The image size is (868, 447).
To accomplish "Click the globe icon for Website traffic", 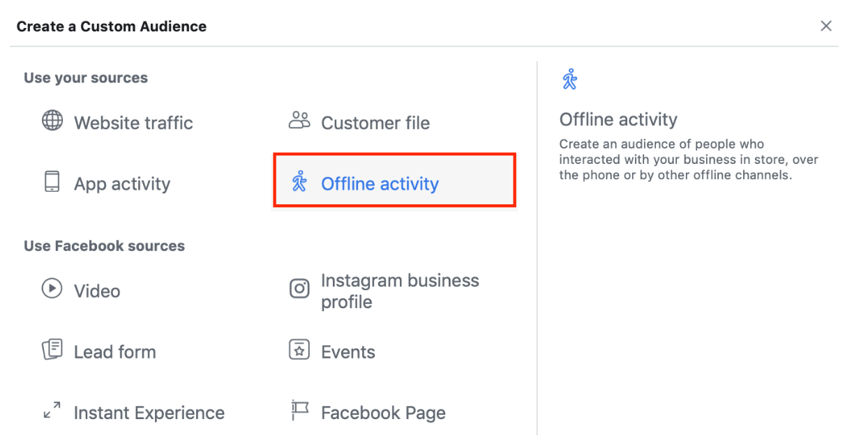I will point(52,121).
